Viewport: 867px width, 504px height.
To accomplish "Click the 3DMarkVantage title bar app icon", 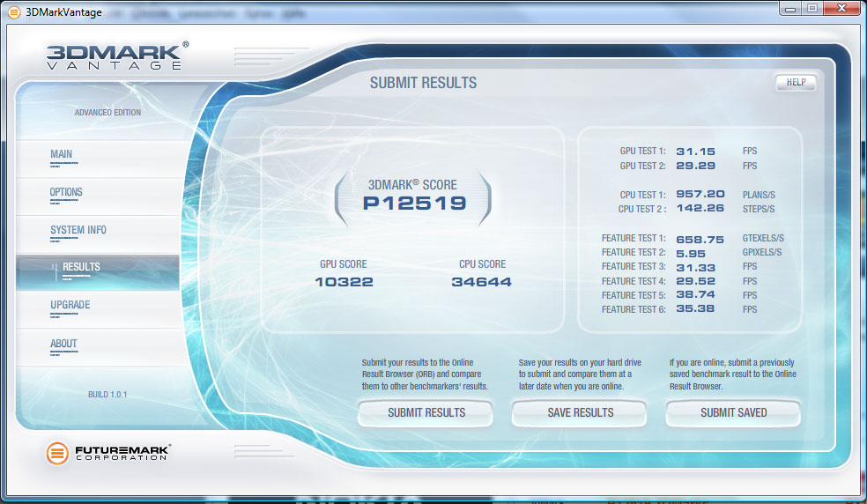I will 14,11.
